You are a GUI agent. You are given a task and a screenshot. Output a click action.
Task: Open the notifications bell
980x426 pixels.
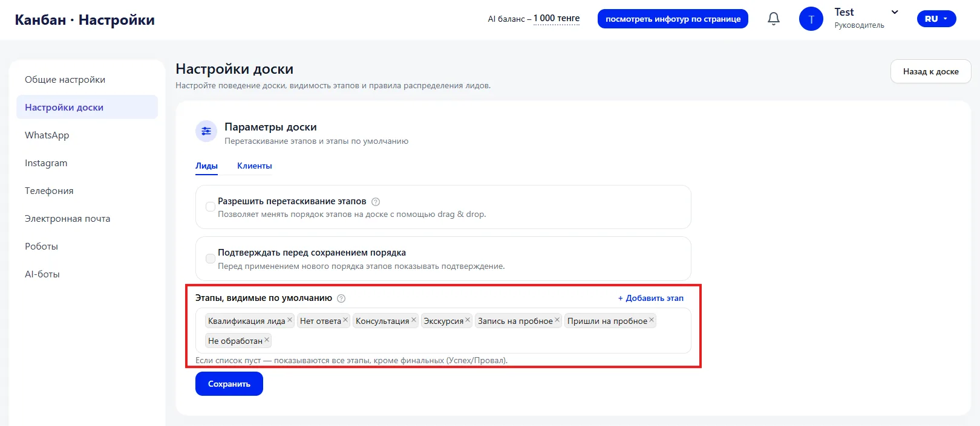point(773,19)
